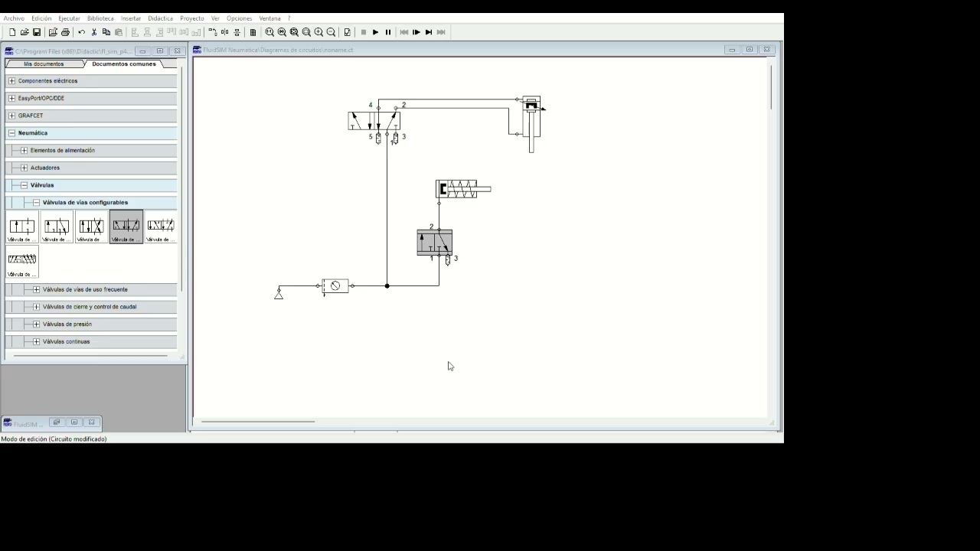Open the Edición menu

(41, 18)
